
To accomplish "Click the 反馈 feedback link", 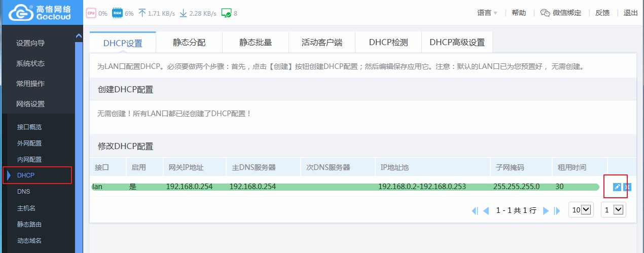I will coord(602,13).
